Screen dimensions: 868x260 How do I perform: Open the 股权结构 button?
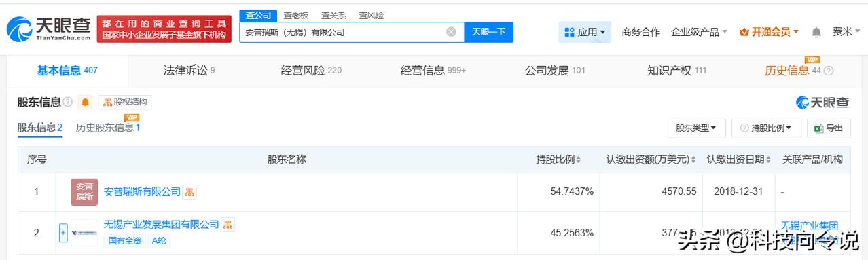point(125,103)
